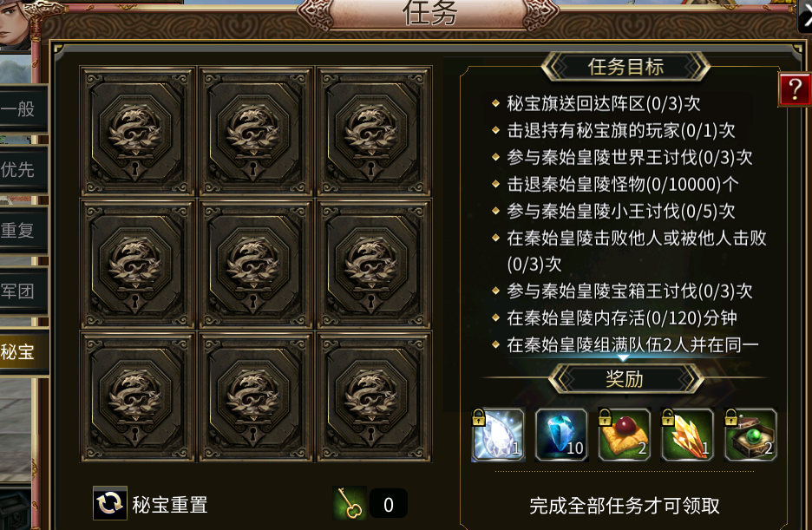Select the 秘宝 tab
The height and width of the screenshot is (530, 812).
(23, 352)
